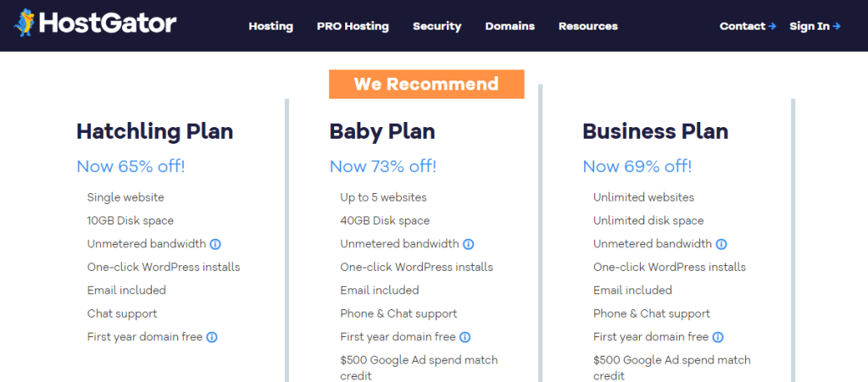868x382 pixels.
Task: Click info icon beside Hatchling Unmetered bandwidth
Action: (215, 244)
